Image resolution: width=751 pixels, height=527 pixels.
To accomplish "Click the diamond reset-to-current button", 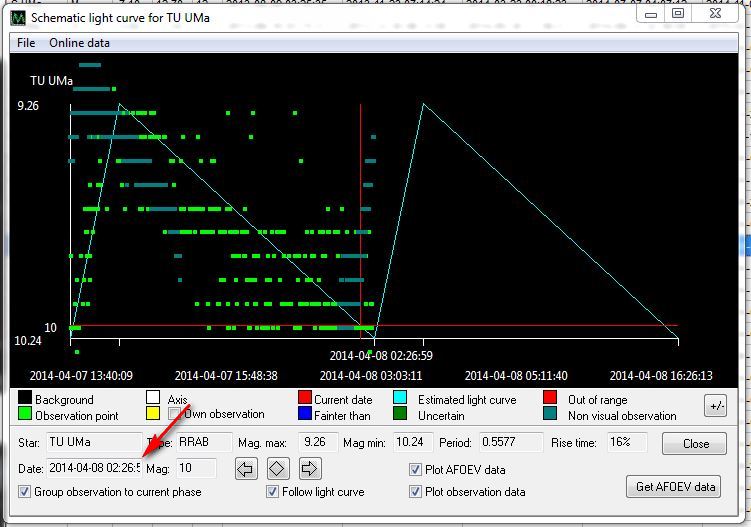I will 278,469.
